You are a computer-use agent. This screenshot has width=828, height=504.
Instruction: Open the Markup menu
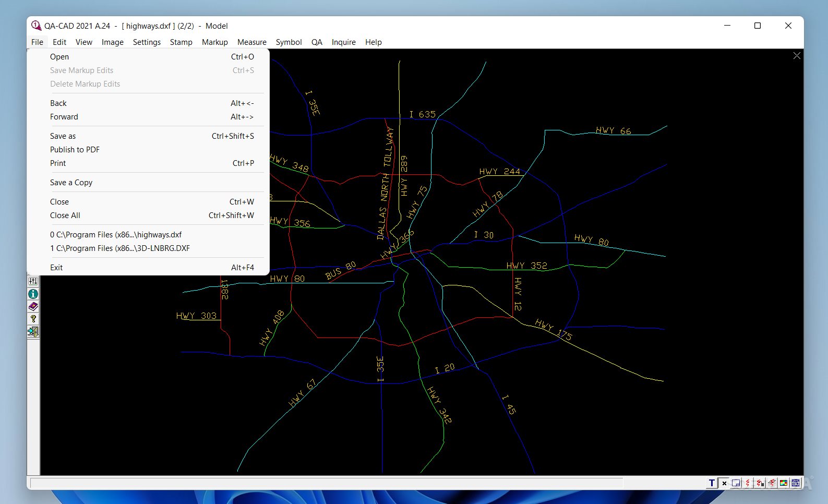(215, 42)
